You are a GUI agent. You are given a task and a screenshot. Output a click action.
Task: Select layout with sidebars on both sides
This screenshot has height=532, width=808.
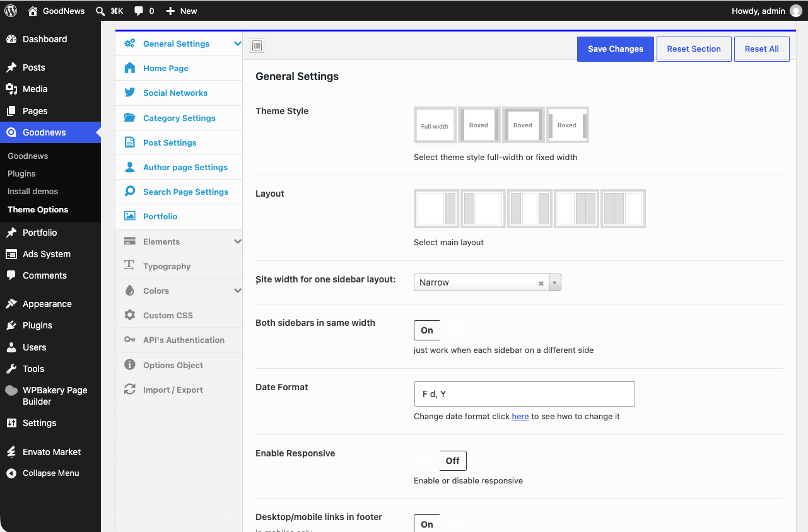[530, 209]
